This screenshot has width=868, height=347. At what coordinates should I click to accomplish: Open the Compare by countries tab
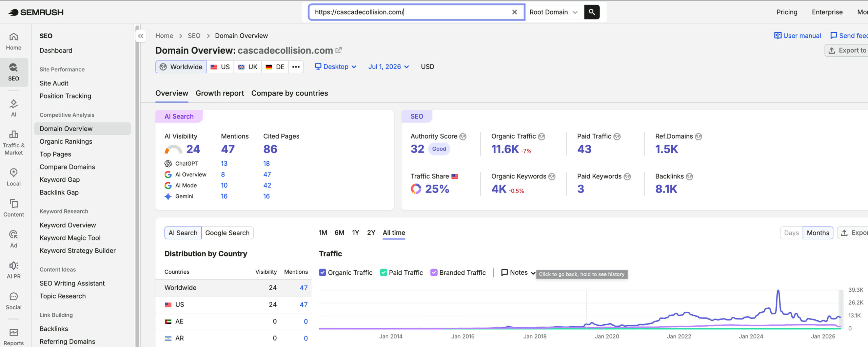[290, 93]
